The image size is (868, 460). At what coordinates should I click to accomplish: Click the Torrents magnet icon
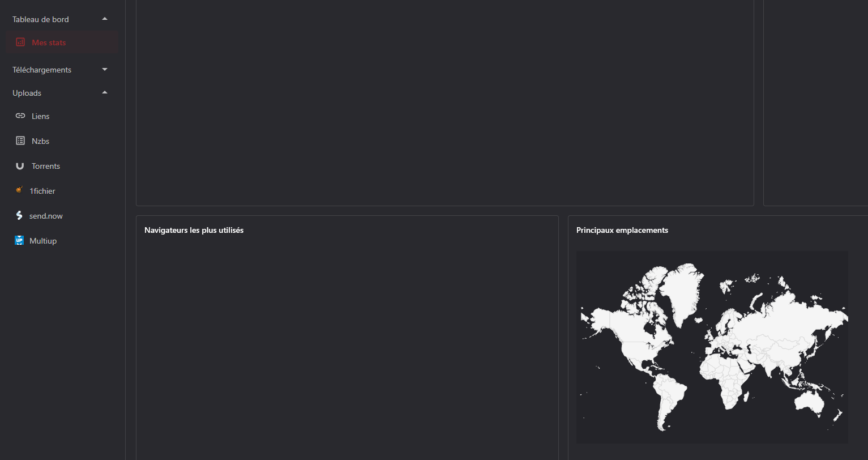20,166
